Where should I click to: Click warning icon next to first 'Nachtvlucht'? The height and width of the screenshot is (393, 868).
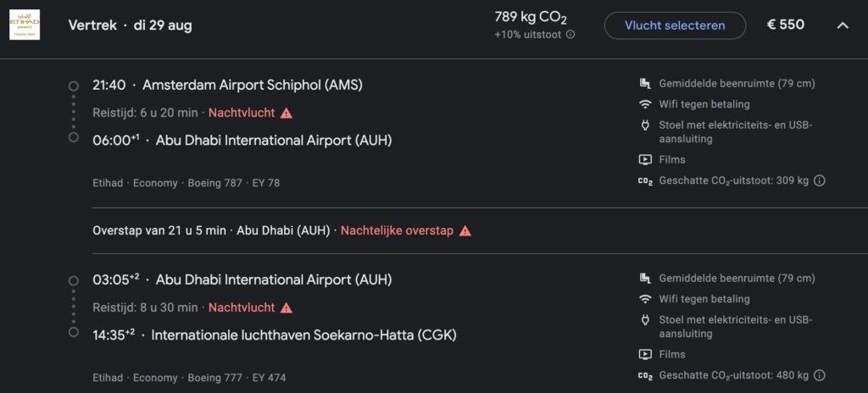click(x=287, y=113)
